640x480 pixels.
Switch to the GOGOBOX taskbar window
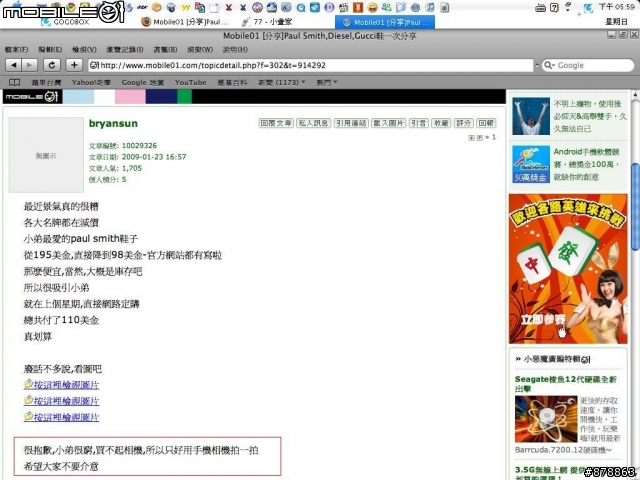pyautogui.click(x=66, y=22)
